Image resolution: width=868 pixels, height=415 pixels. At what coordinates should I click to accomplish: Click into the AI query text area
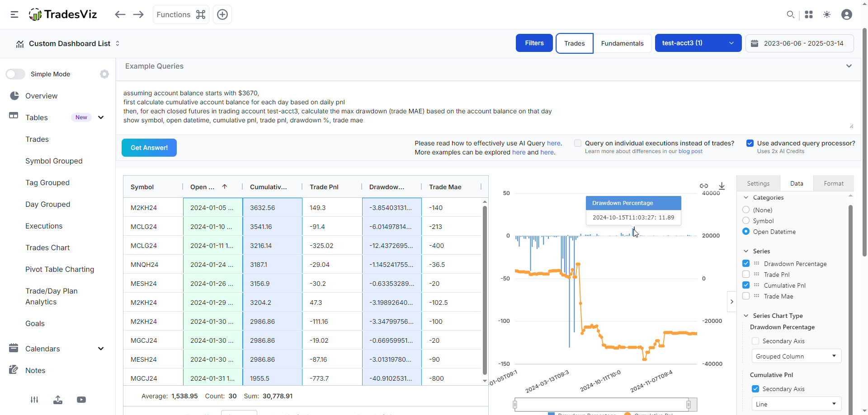(488, 107)
